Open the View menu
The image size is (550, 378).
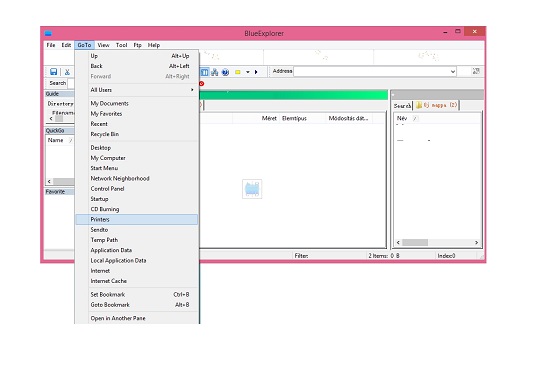(x=103, y=45)
